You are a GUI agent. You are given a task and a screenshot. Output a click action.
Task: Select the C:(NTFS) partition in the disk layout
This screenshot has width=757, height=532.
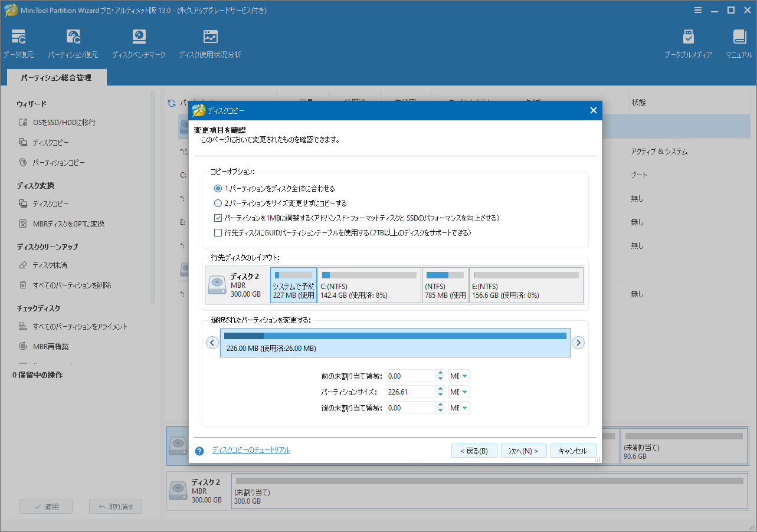click(x=369, y=285)
